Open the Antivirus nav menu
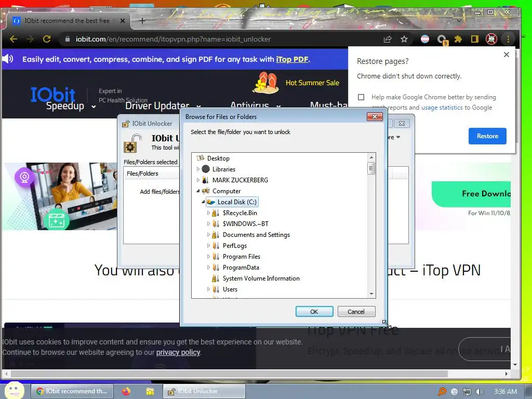The width and height of the screenshot is (532, 399). tap(250, 105)
